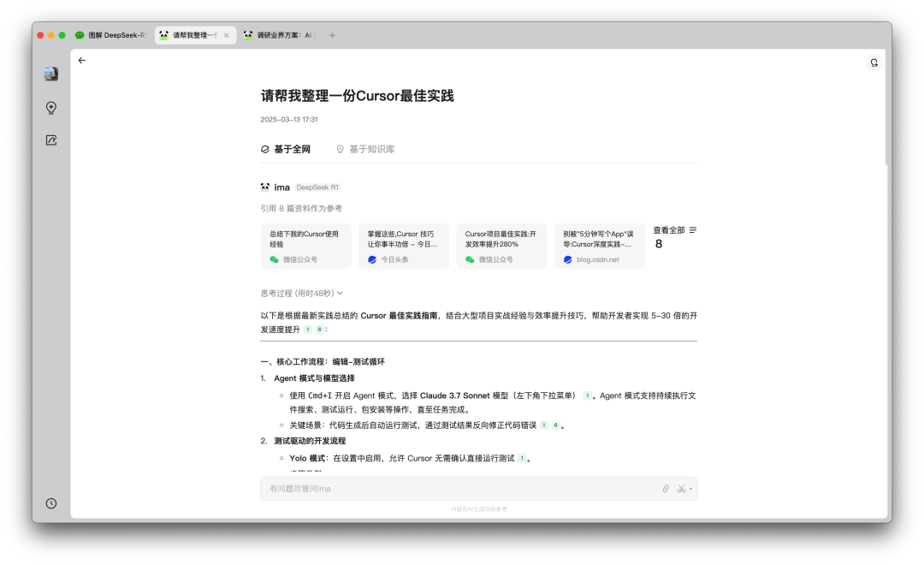This screenshot has height=565, width=924.
Task: Open reference card Cursor项目最佳实践
Action: pyautogui.click(x=501, y=246)
